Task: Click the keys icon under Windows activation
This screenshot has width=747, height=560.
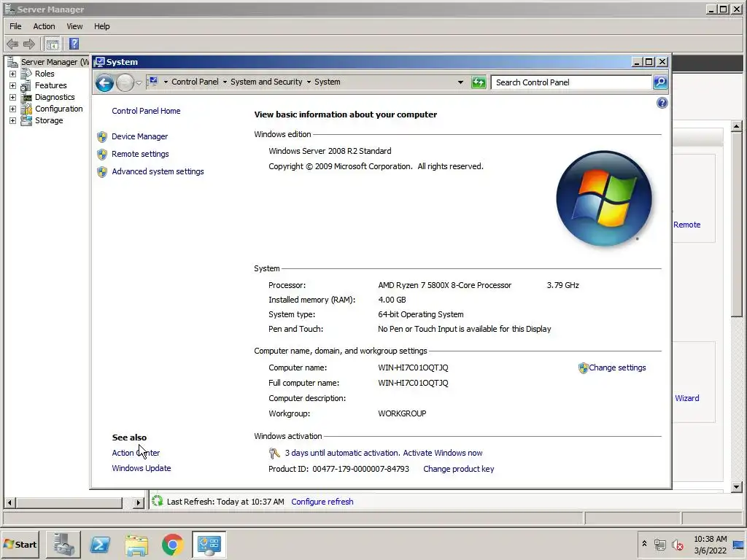Action: click(x=274, y=454)
